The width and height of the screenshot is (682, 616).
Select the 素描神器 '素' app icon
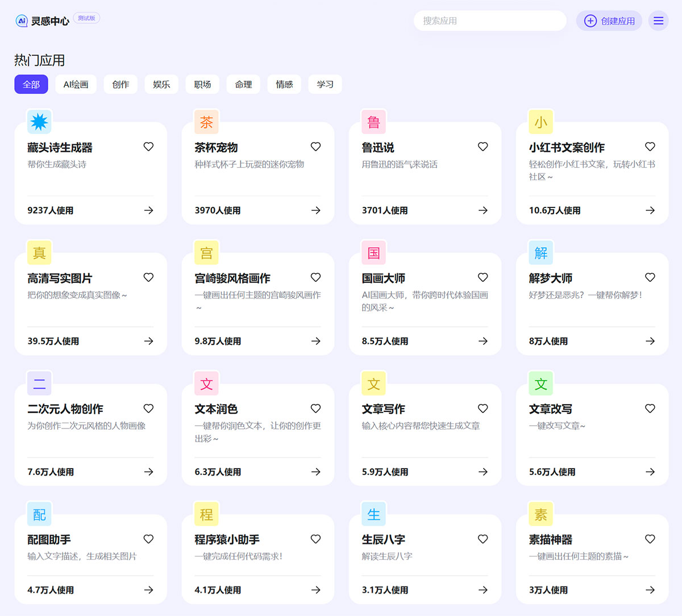tap(540, 514)
